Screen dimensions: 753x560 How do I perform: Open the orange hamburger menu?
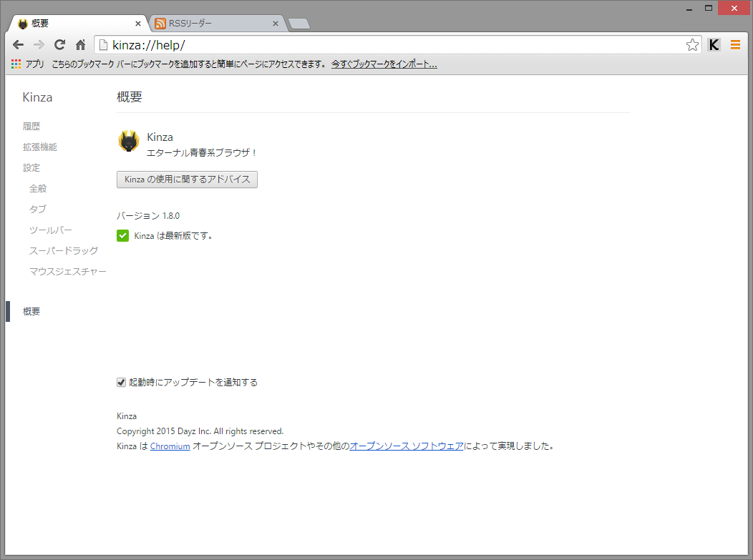[x=735, y=44]
